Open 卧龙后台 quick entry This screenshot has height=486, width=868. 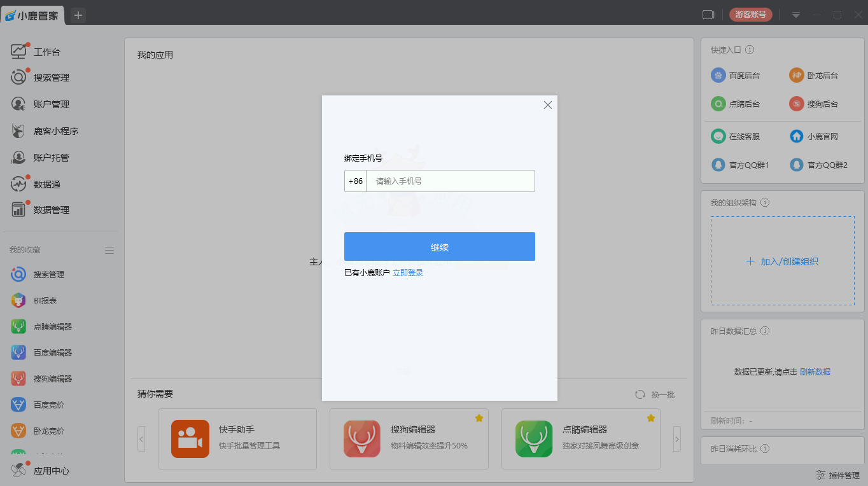click(813, 75)
